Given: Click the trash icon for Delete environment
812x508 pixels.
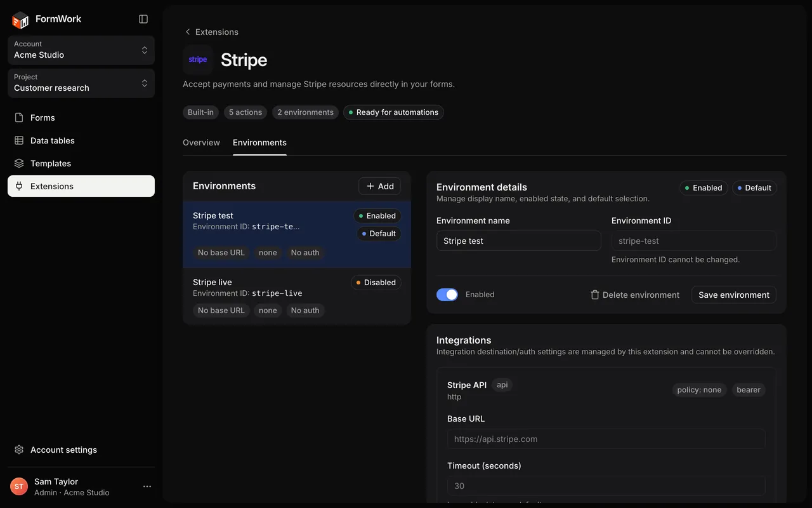Looking at the screenshot, I should coord(594,295).
